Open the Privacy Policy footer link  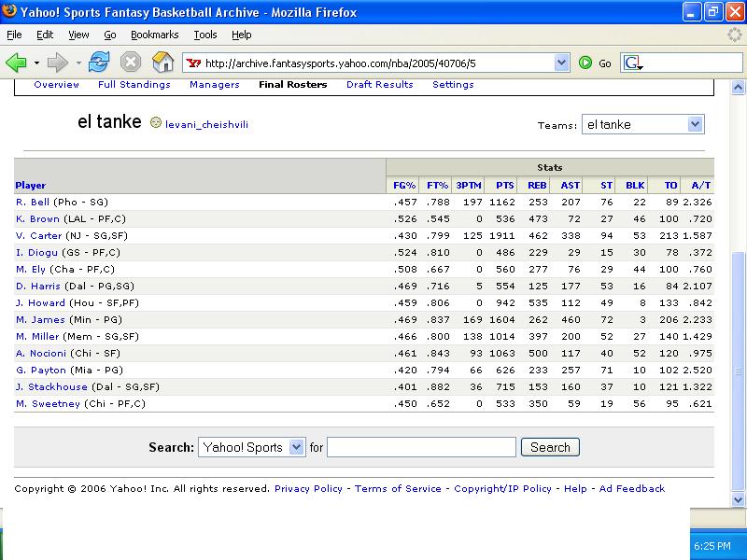[308, 488]
